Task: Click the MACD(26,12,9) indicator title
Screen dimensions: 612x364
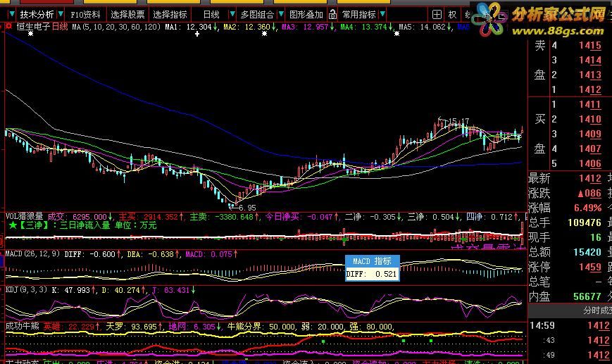Action: 32,254
